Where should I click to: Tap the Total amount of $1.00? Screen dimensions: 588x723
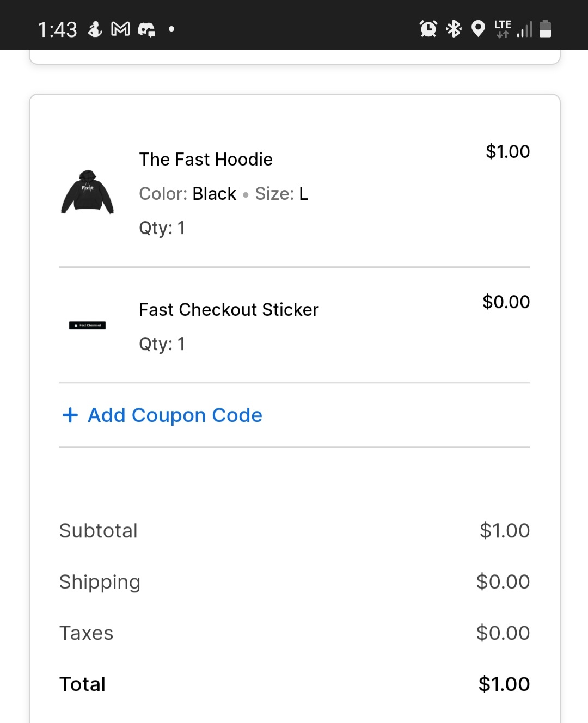pos(504,684)
